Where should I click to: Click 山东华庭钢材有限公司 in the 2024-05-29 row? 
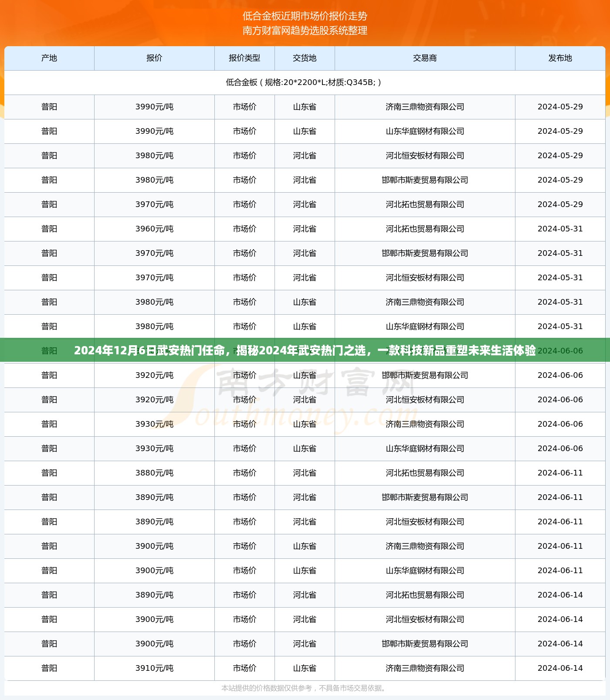click(425, 131)
